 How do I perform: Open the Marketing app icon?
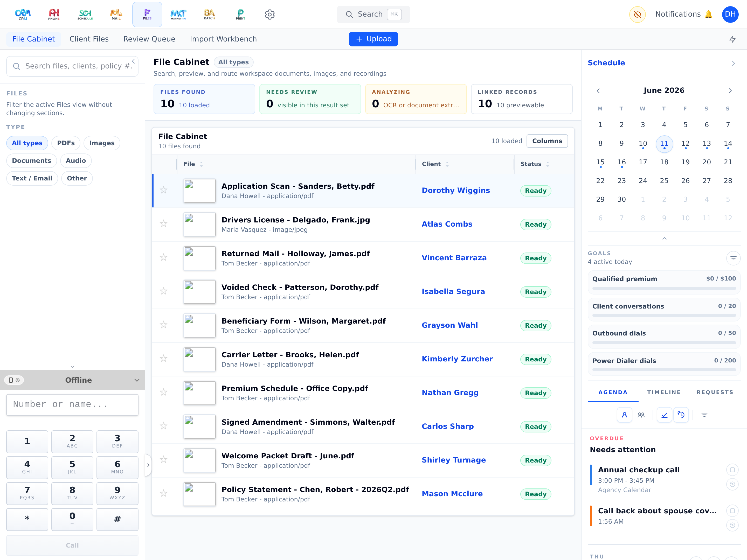[178, 14]
